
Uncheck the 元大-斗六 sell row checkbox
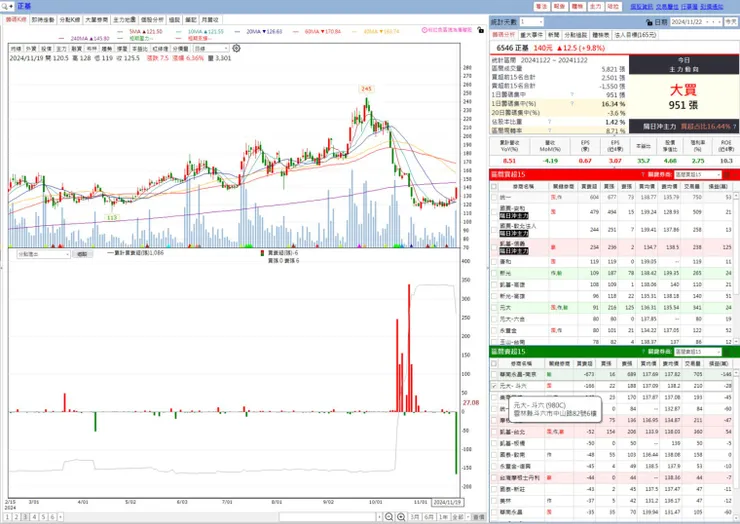[x=494, y=386]
